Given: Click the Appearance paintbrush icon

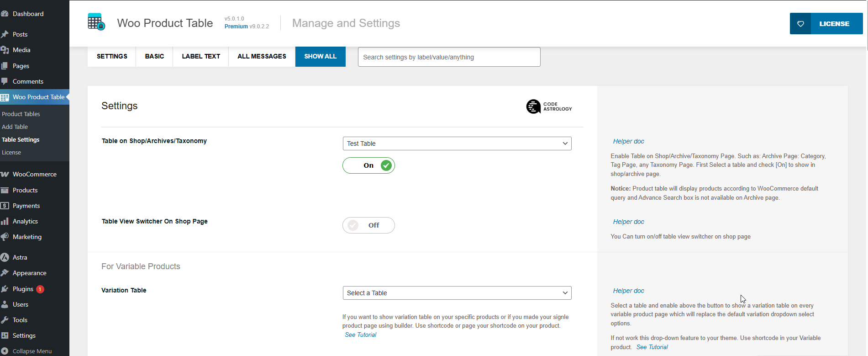Looking at the screenshot, I should tap(5, 273).
